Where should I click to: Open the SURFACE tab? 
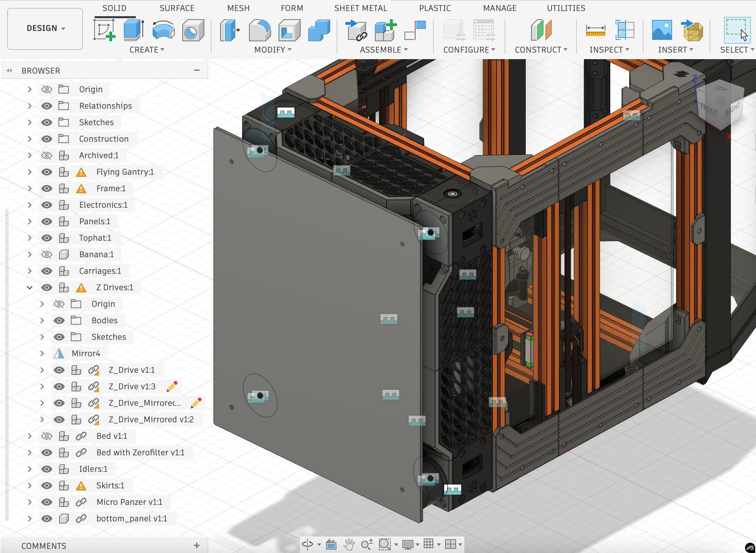tap(177, 8)
